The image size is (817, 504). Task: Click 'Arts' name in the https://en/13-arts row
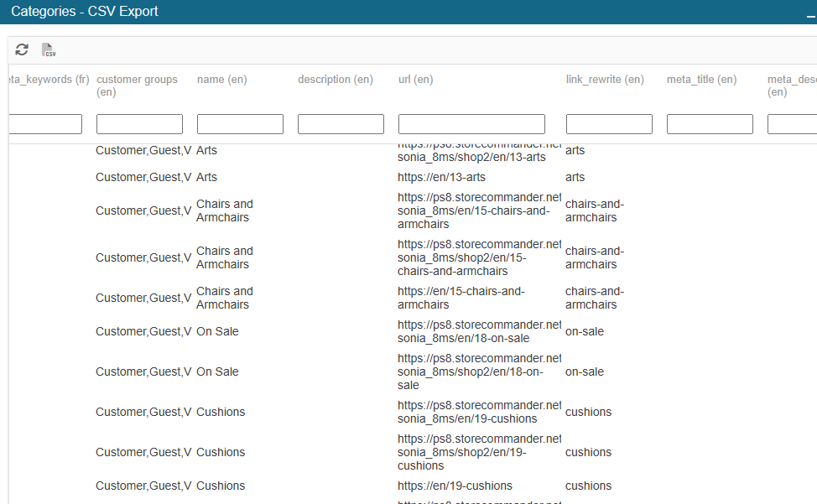(206, 177)
